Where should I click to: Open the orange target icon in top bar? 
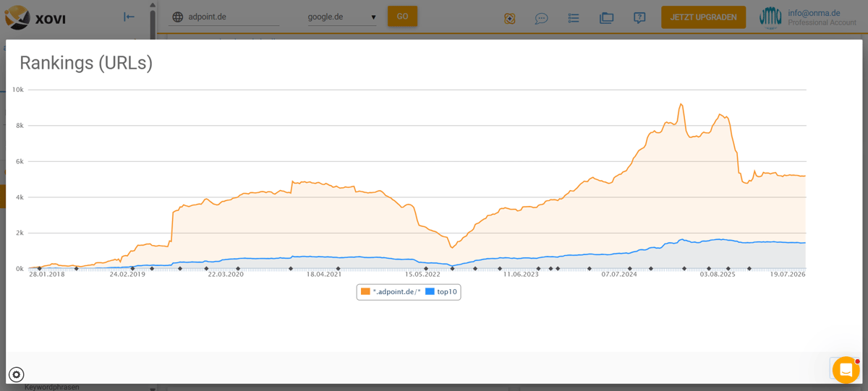(510, 18)
